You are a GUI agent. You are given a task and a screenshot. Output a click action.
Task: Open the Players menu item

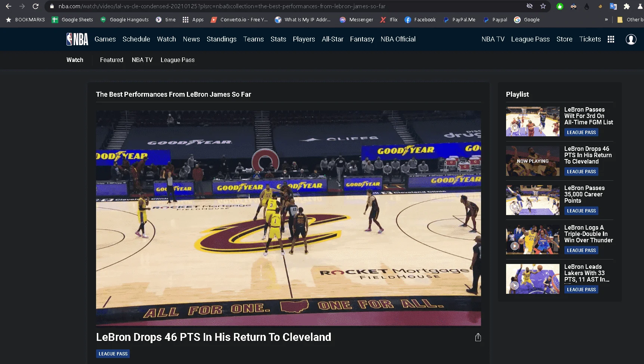(x=304, y=39)
